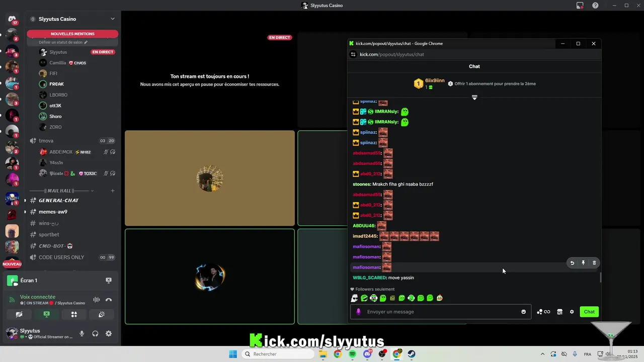Click the stoones username in chat

(361, 184)
